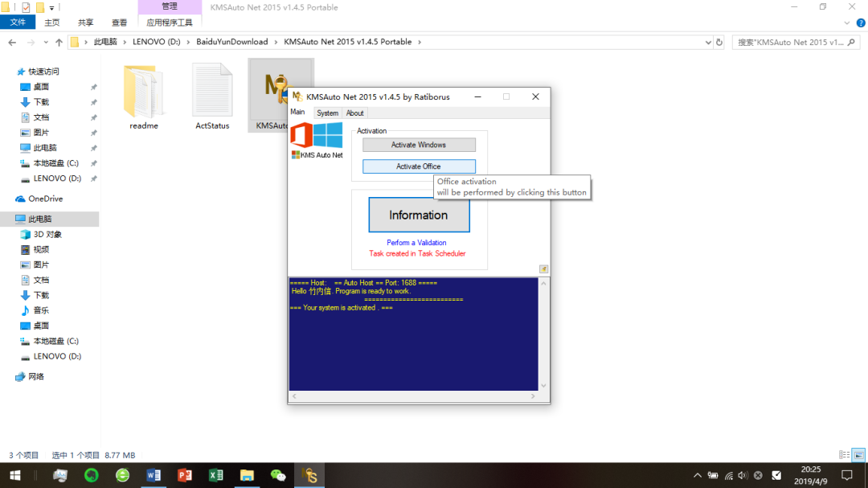Click the KMSAuto taskbar icon
This screenshot has width=868, height=488.
[x=309, y=475]
